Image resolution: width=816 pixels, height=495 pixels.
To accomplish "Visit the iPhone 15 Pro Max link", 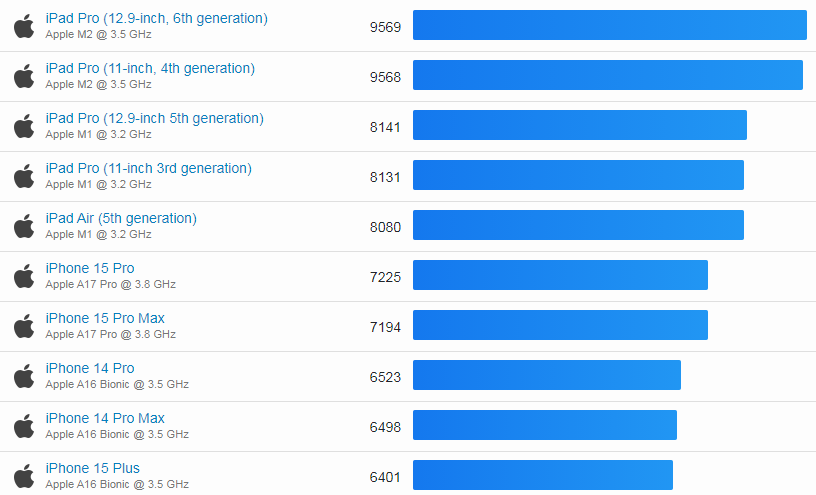I will point(105,318).
